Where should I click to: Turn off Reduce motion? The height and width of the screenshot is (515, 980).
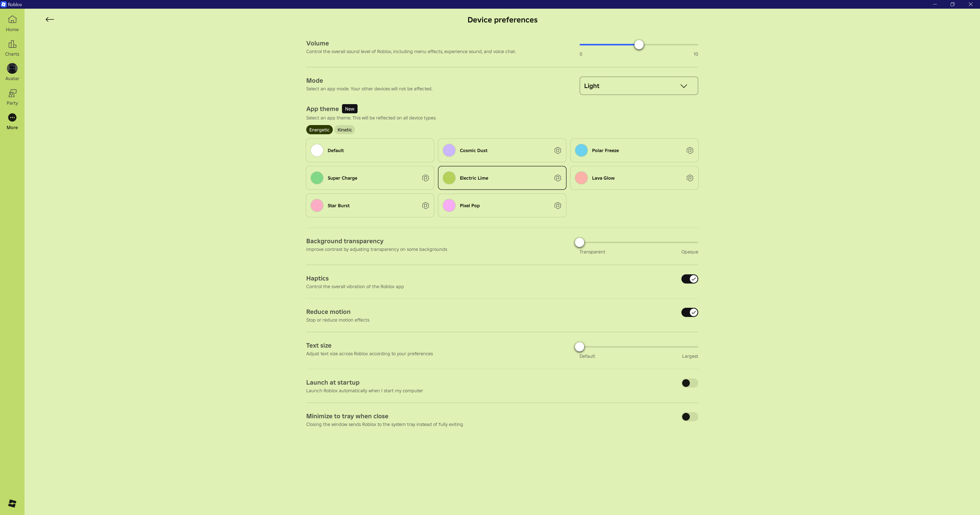(x=689, y=312)
